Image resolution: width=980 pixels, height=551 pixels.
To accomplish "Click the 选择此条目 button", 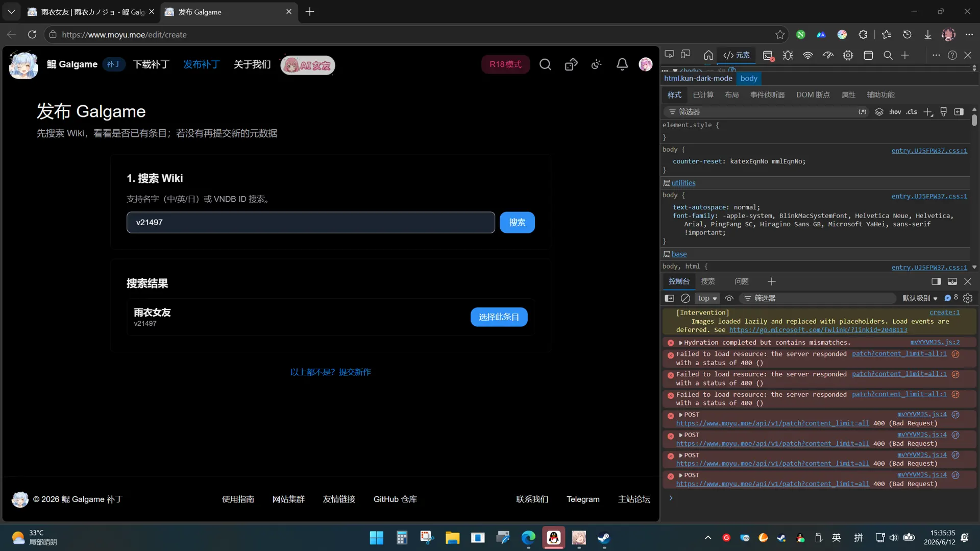I will coord(499,317).
